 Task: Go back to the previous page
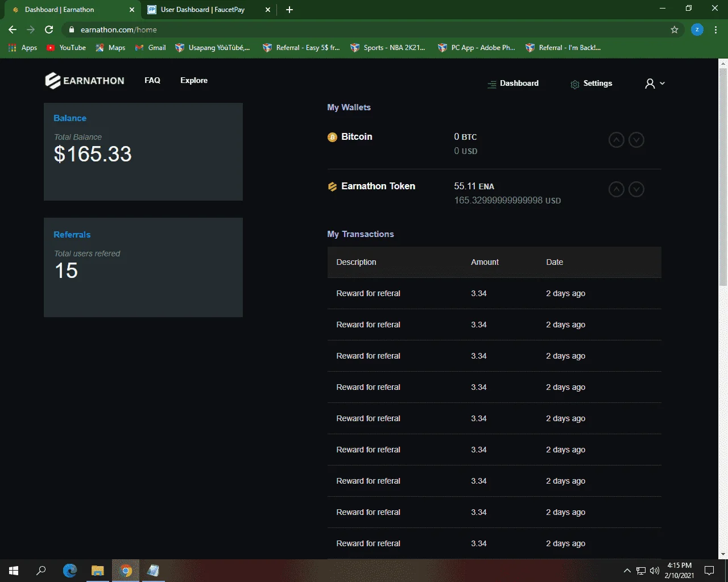coord(13,30)
